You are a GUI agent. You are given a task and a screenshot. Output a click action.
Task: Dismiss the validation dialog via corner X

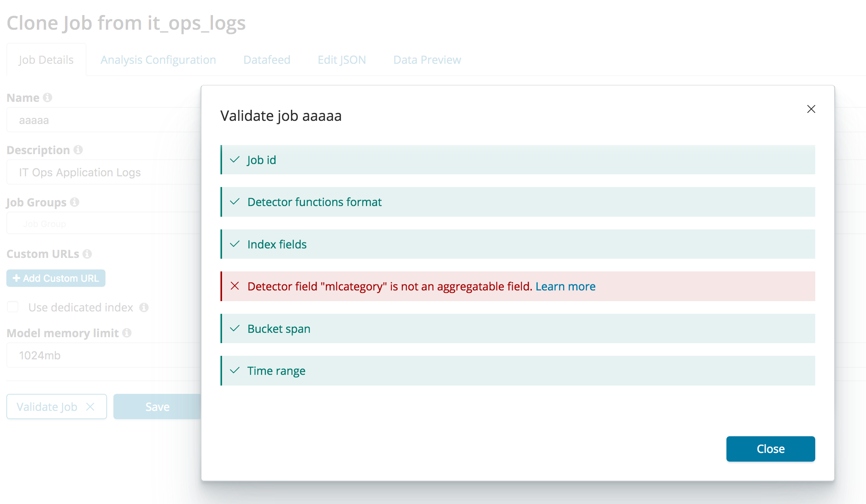(x=811, y=109)
